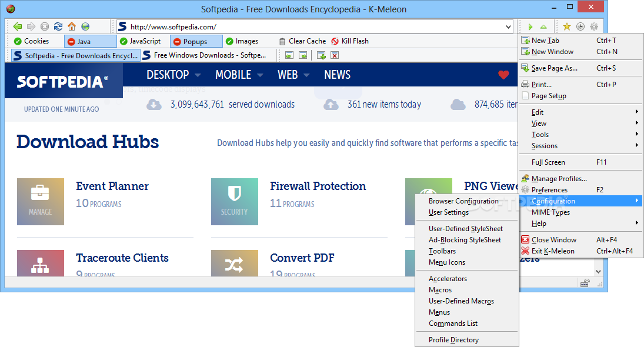The image size is (644, 347).
Task: Click the new tab icon in tab bar
Action: pyautogui.click(x=322, y=55)
